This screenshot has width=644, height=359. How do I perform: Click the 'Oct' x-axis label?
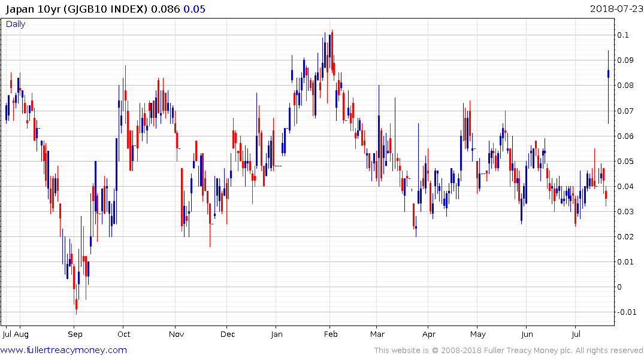pos(123,334)
